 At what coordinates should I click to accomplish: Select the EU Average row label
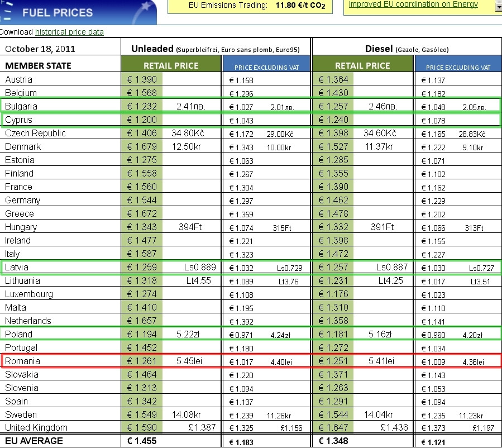coord(34,441)
